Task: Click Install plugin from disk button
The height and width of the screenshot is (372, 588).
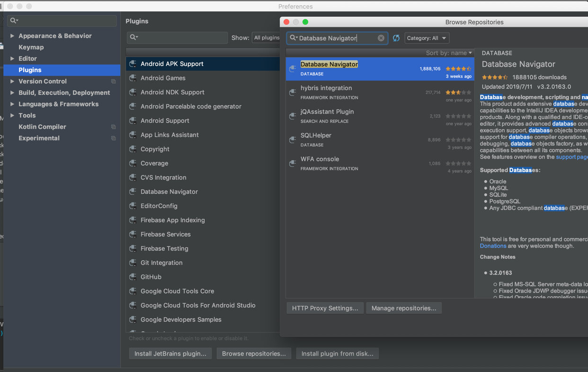Action: coord(338,354)
